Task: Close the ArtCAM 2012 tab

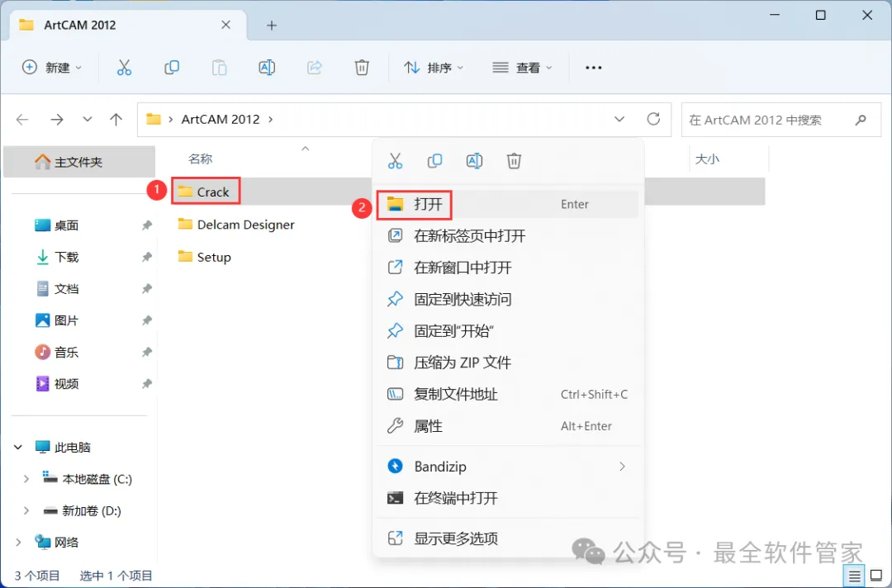Action: tap(225, 25)
